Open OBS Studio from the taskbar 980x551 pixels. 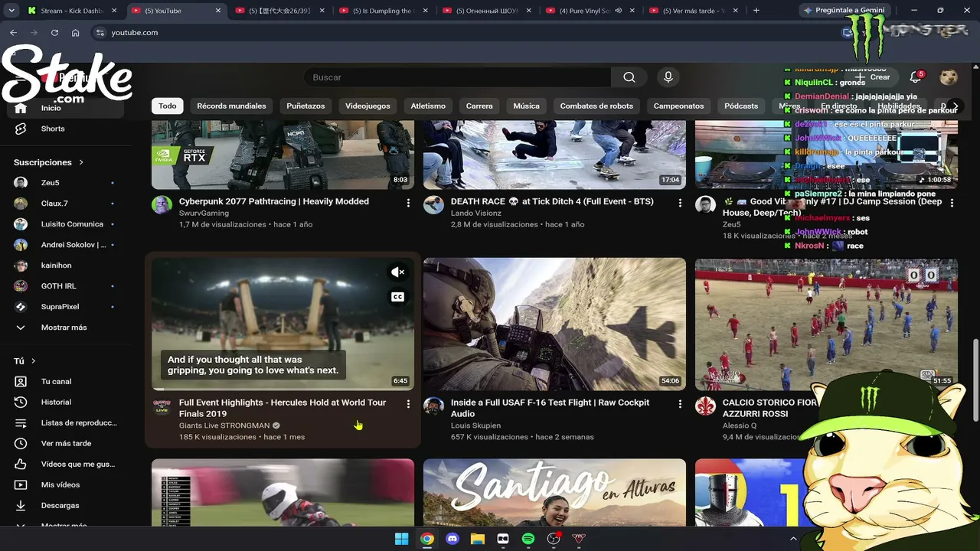click(x=554, y=539)
